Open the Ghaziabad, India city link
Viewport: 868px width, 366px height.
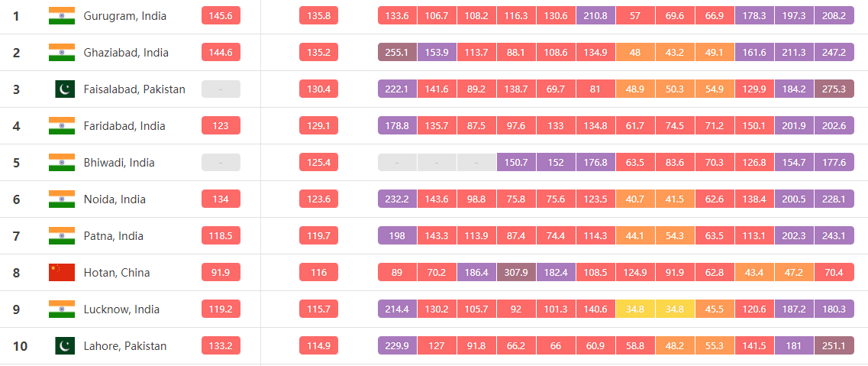(x=126, y=53)
